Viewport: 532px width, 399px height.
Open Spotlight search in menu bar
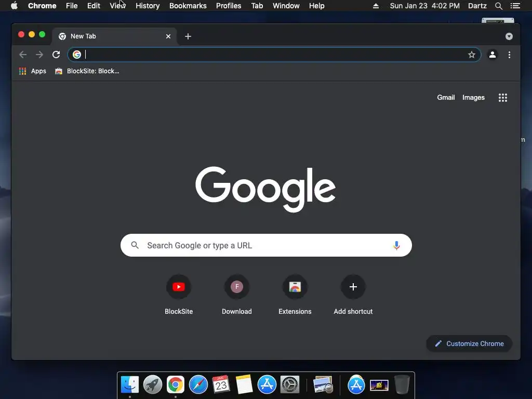click(x=498, y=6)
